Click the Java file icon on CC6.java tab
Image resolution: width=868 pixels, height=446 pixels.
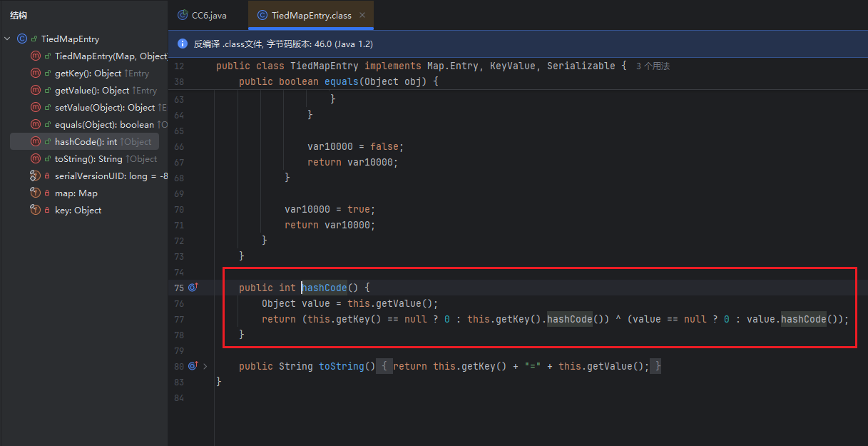(183, 15)
